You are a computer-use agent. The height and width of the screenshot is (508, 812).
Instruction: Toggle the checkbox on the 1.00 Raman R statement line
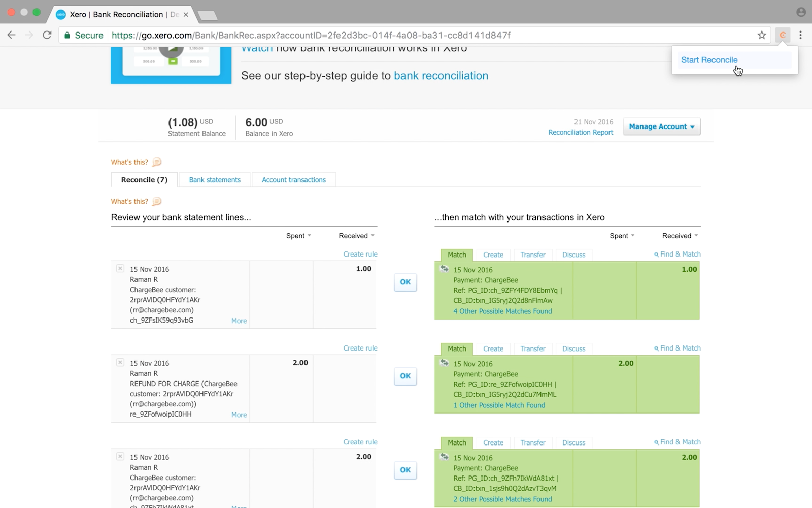[120, 268]
